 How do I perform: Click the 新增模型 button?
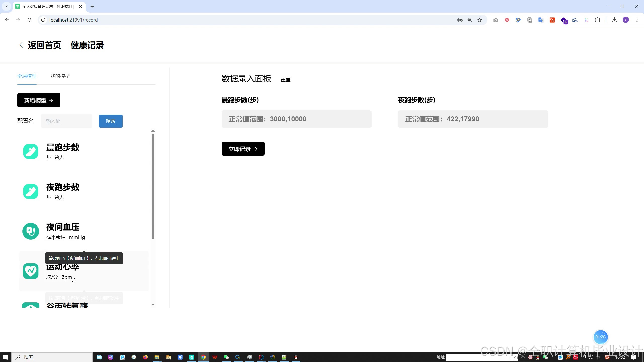39,100
